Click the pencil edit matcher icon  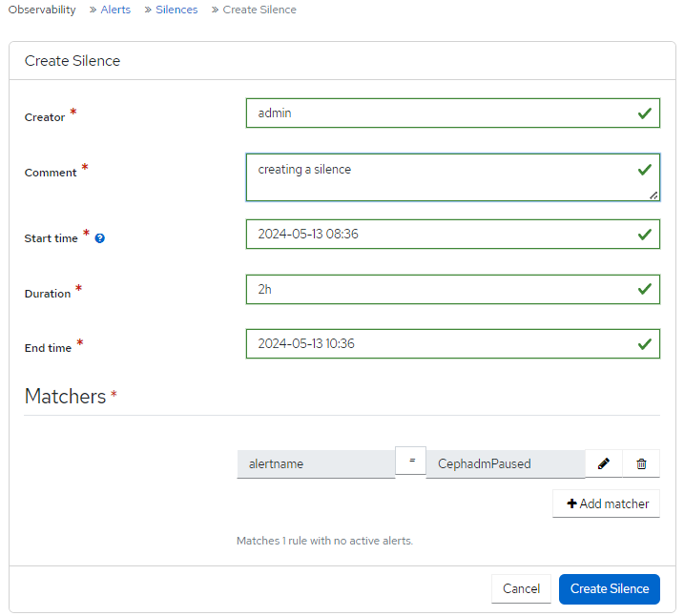[x=603, y=463]
